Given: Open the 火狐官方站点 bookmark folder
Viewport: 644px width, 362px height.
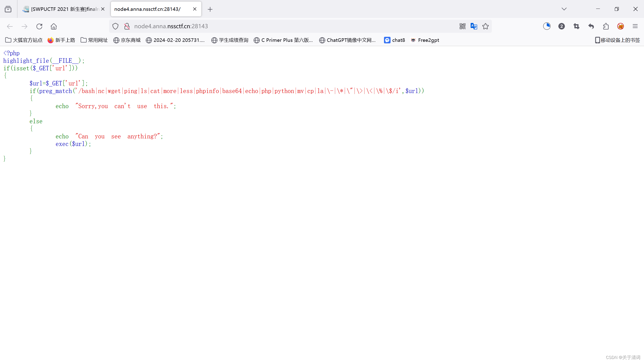Looking at the screenshot, I should [x=24, y=40].
